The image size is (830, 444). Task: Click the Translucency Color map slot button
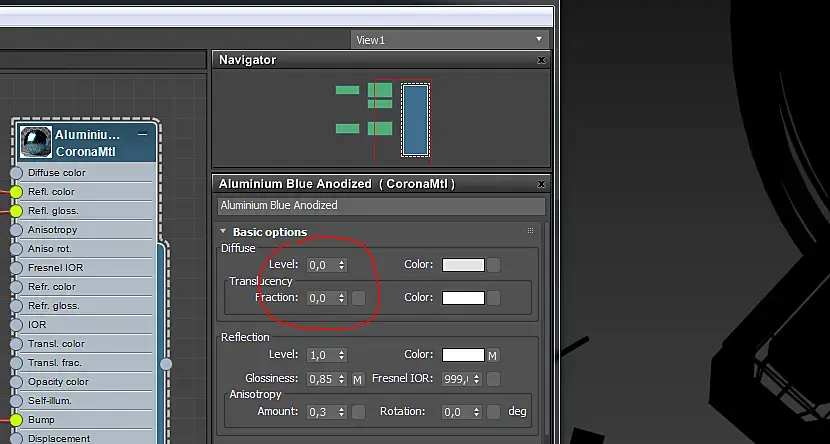pos(493,298)
